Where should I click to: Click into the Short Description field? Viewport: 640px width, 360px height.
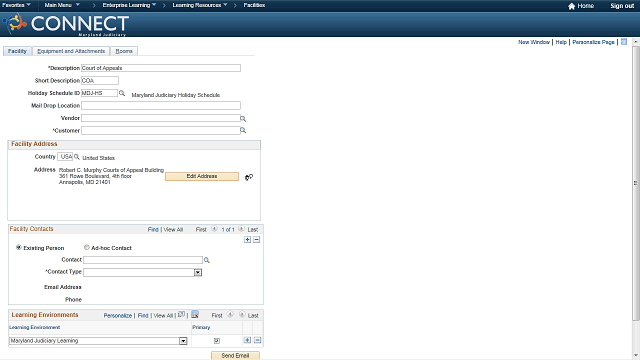click(100, 80)
